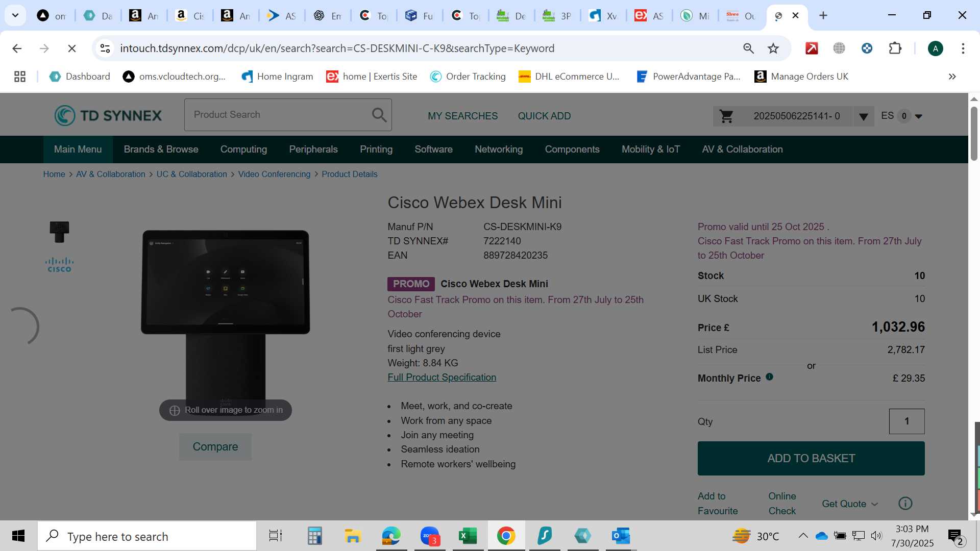The height and width of the screenshot is (551, 980).
Task: Open the Networking menu
Action: (x=499, y=149)
